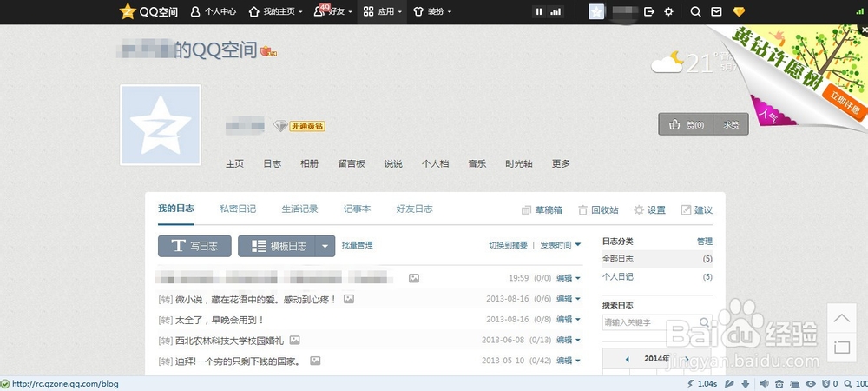Go to the previous year in the 2014年 calendar

(x=628, y=359)
